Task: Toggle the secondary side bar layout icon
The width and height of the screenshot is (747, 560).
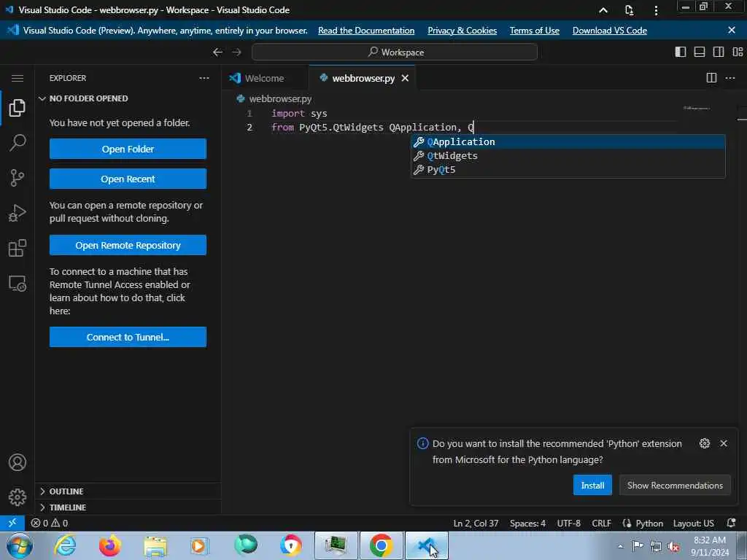Action: (719, 52)
